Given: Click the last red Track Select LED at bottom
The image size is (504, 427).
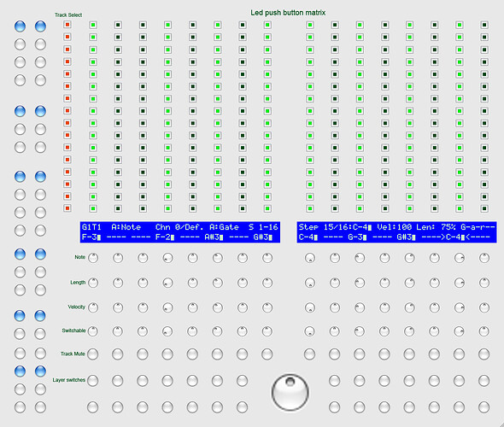Looking at the screenshot, I should coord(67,208).
